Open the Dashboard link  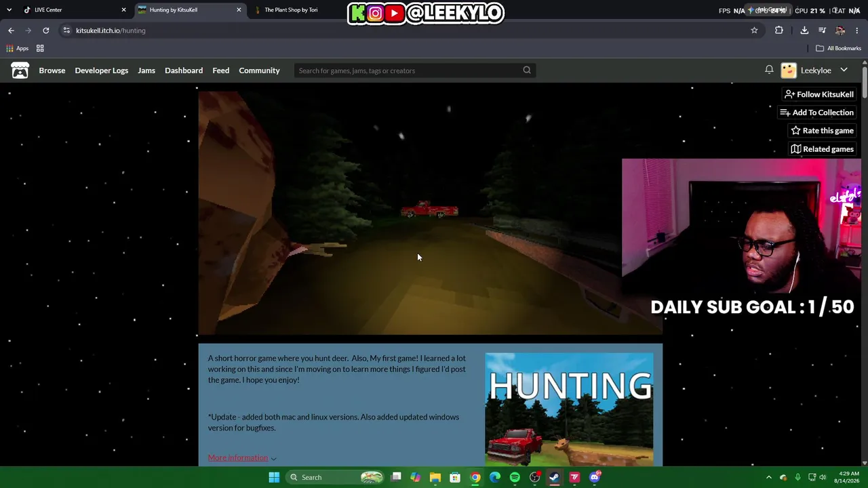pyautogui.click(x=184, y=70)
